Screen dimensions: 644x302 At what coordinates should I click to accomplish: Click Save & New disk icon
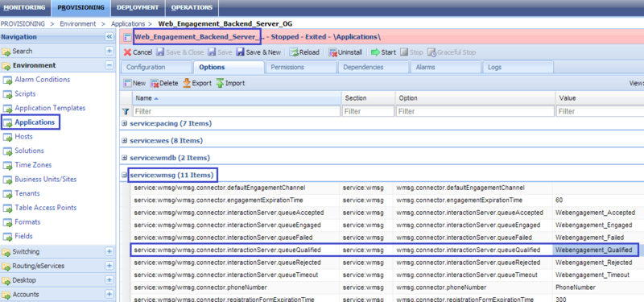240,52
